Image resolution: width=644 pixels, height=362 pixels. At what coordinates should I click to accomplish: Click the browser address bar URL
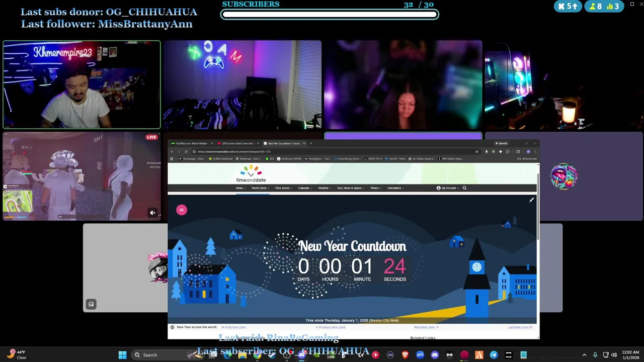pyautogui.click(x=234, y=151)
